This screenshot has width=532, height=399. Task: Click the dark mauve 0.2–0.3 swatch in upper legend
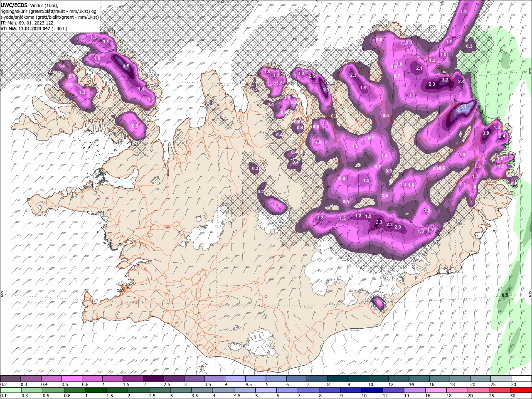click(x=11, y=379)
